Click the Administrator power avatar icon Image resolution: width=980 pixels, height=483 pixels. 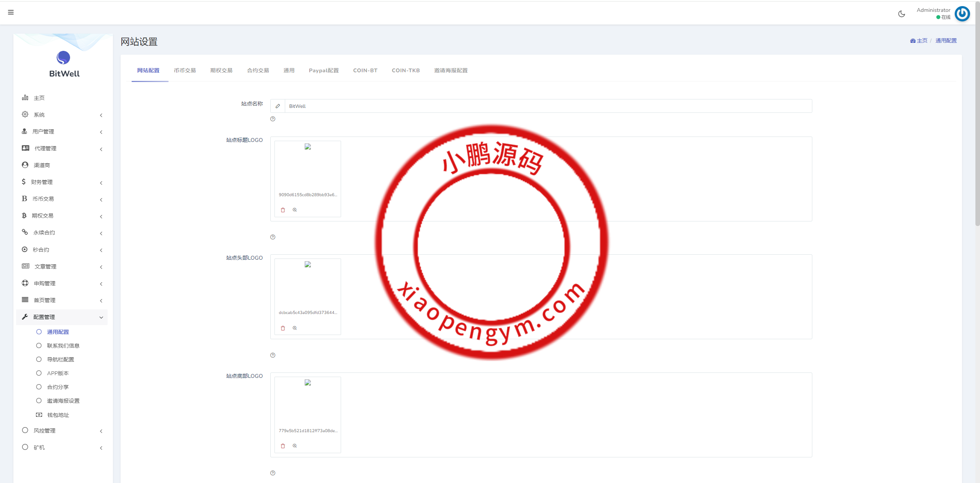pos(962,14)
